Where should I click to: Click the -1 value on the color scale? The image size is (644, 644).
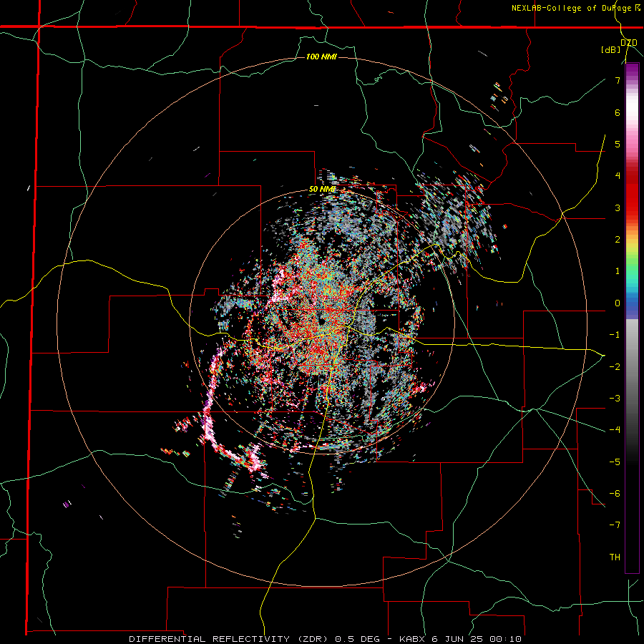(x=615, y=335)
